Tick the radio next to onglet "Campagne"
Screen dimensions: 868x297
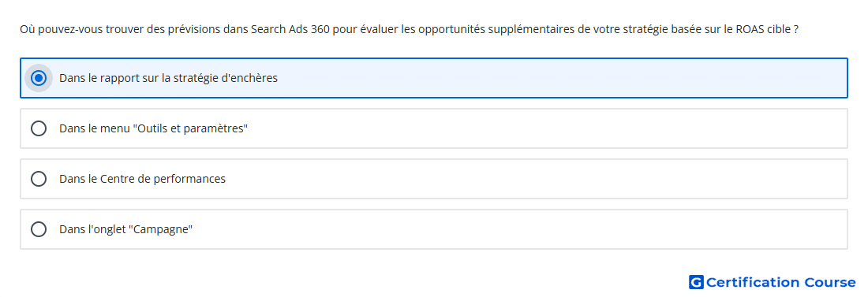(x=39, y=229)
